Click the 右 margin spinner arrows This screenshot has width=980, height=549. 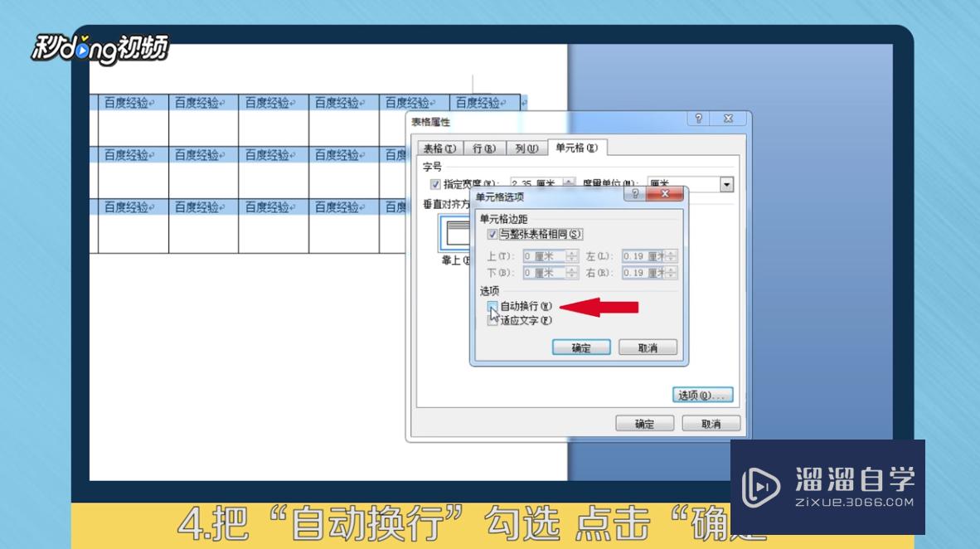pyautogui.click(x=672, y=273)
